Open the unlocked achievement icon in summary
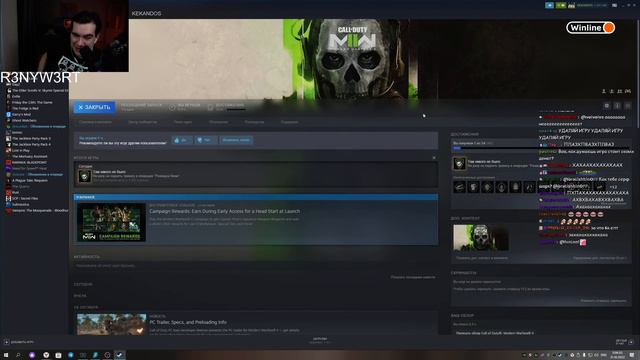640x360 pixels. tap(84, 176)
